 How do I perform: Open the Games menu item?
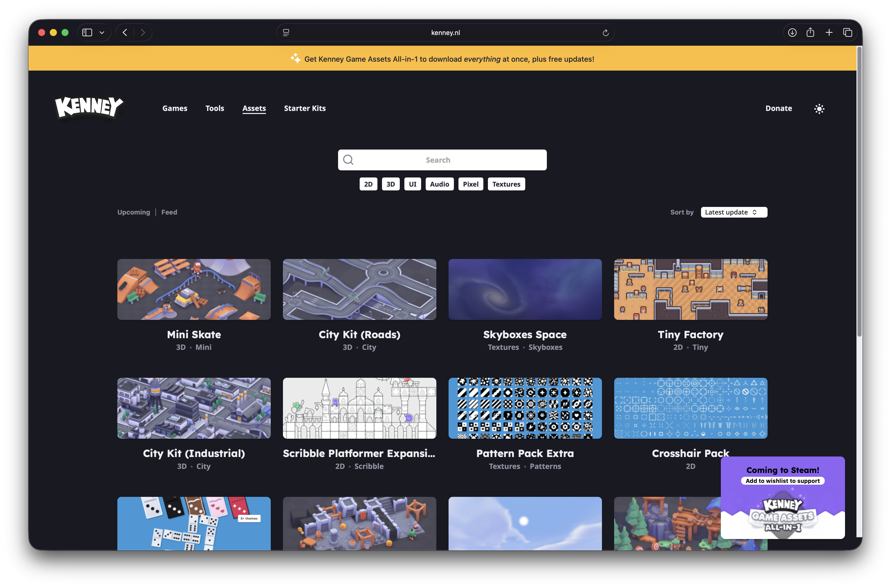pos(174,108)
